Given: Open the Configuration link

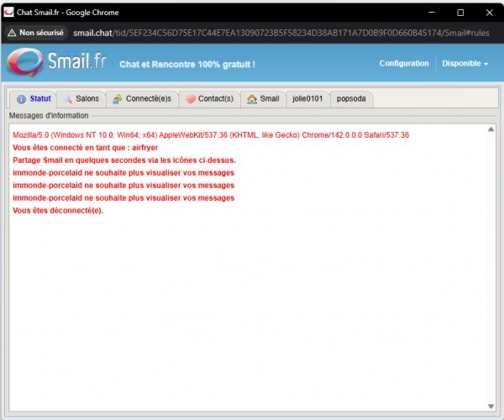Looking at the screenshot, I should [x=403, y=64].
